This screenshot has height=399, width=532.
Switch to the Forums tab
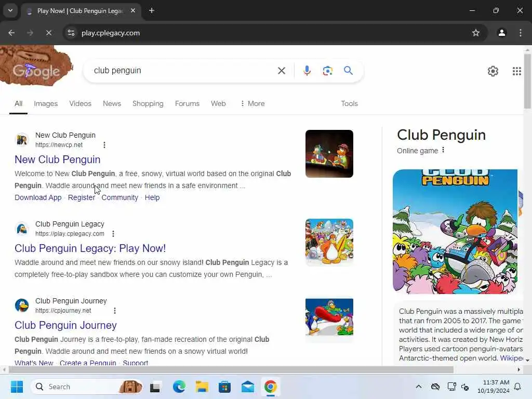[187, 103]
